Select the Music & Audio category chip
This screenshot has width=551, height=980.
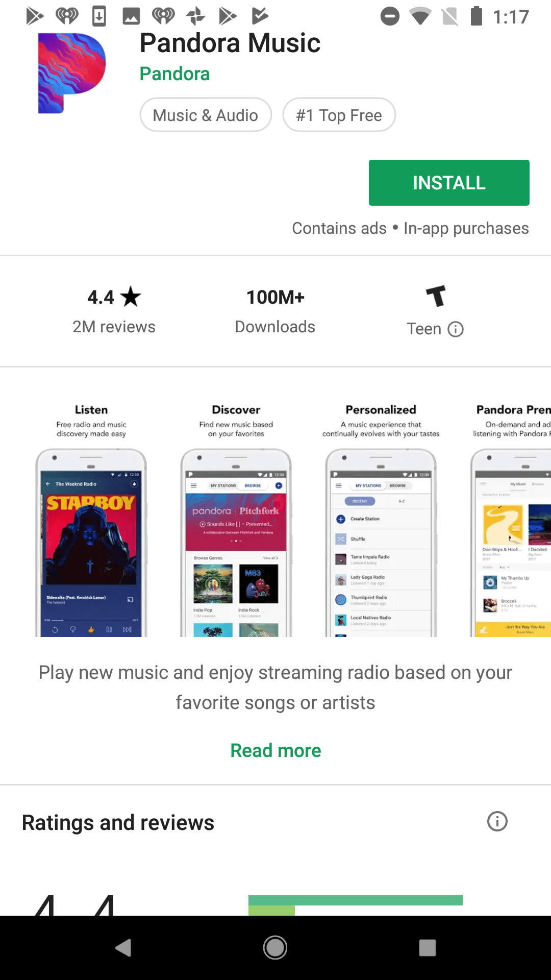point(205,115)
